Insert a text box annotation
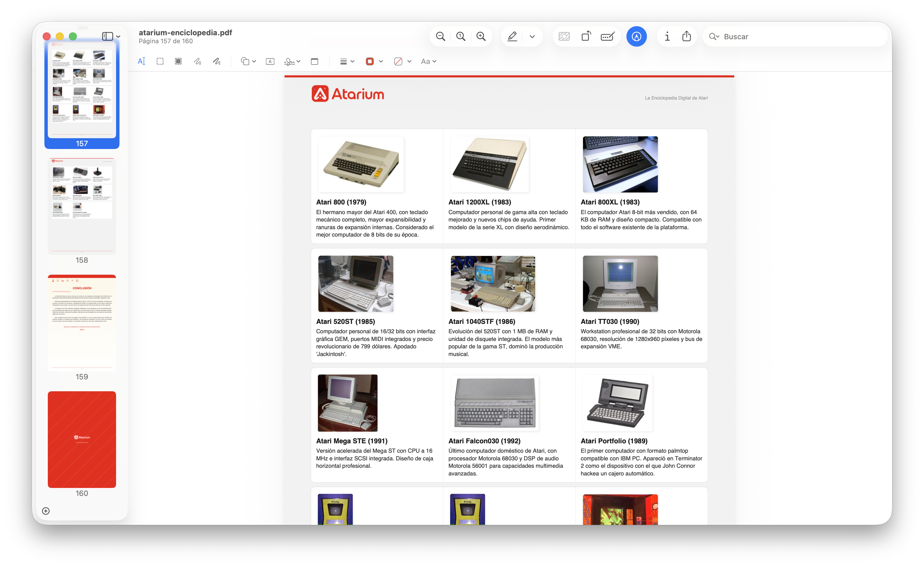The width and height of the screenshot is (924, 567). pos(270,61)
